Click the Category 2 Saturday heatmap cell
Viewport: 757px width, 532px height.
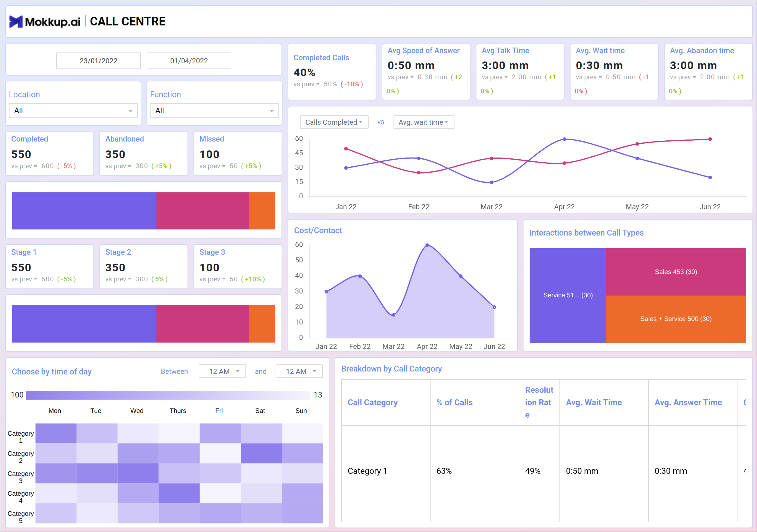coord(261,453)
